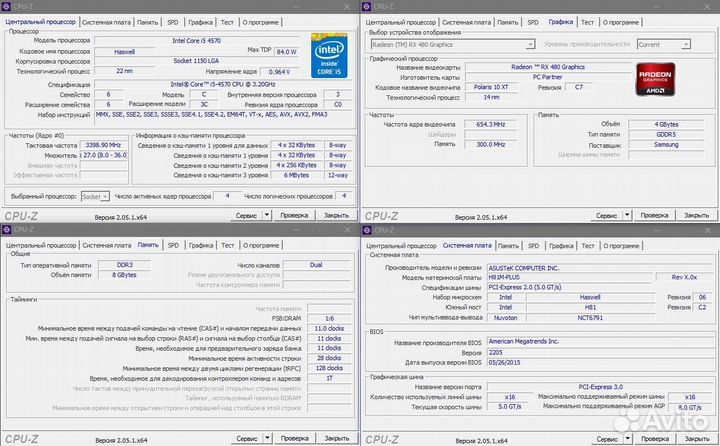Close the bottom-right CPU-Z window
Screen dimensions: 720x446
707,230
